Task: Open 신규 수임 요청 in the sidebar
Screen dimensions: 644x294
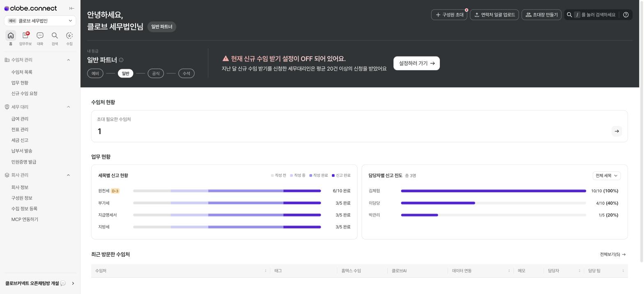Action: click(24, 93)
